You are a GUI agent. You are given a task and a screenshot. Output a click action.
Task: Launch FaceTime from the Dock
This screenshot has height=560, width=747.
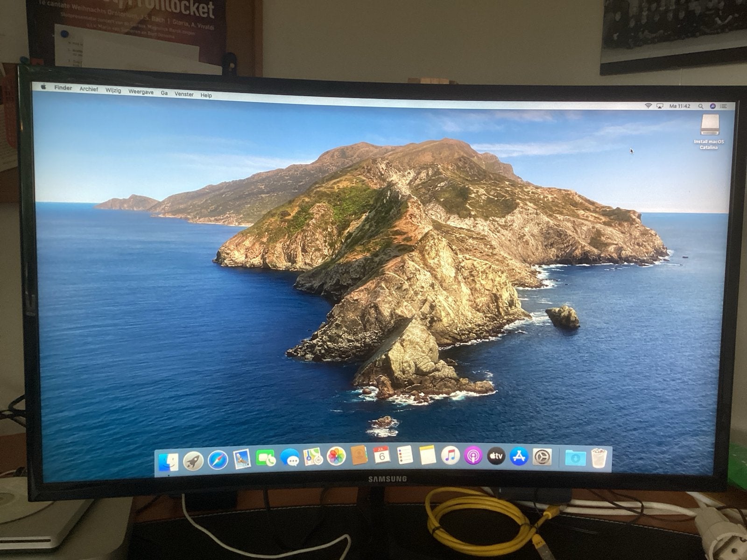pyautogui.click(x=266, y=458)
